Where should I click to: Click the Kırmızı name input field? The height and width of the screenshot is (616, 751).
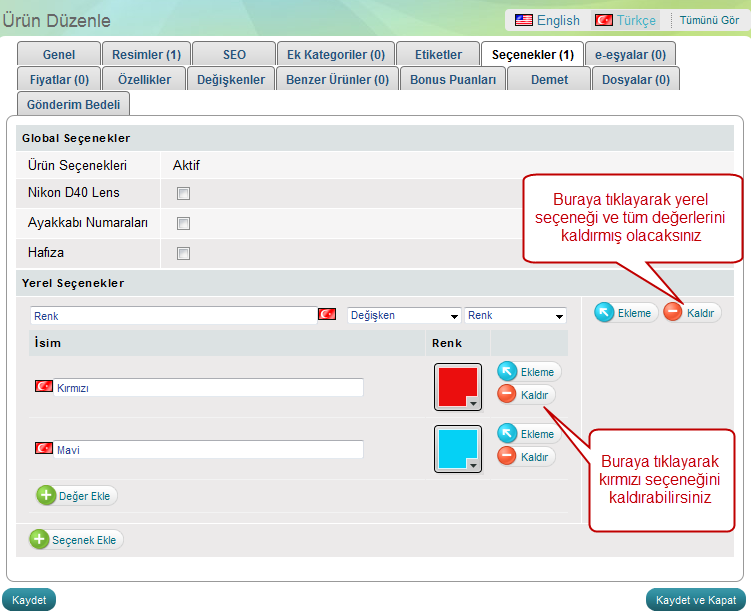(x=208, y=387)
